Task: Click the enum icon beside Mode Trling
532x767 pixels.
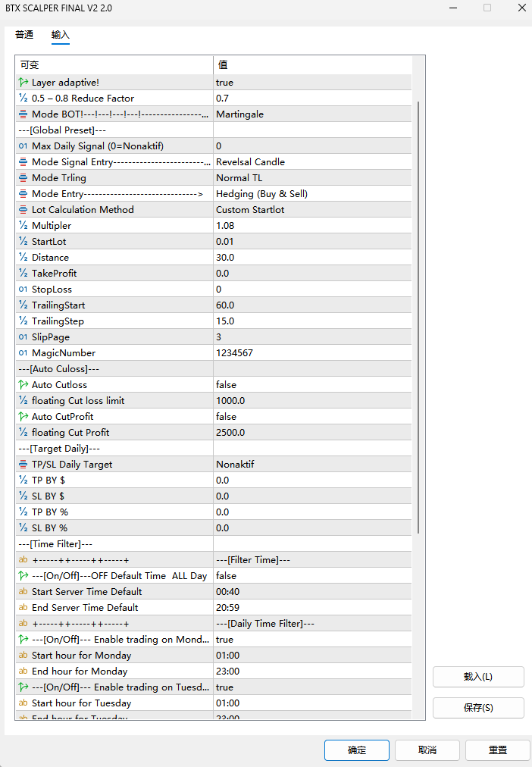Action: tap(23, 178)
